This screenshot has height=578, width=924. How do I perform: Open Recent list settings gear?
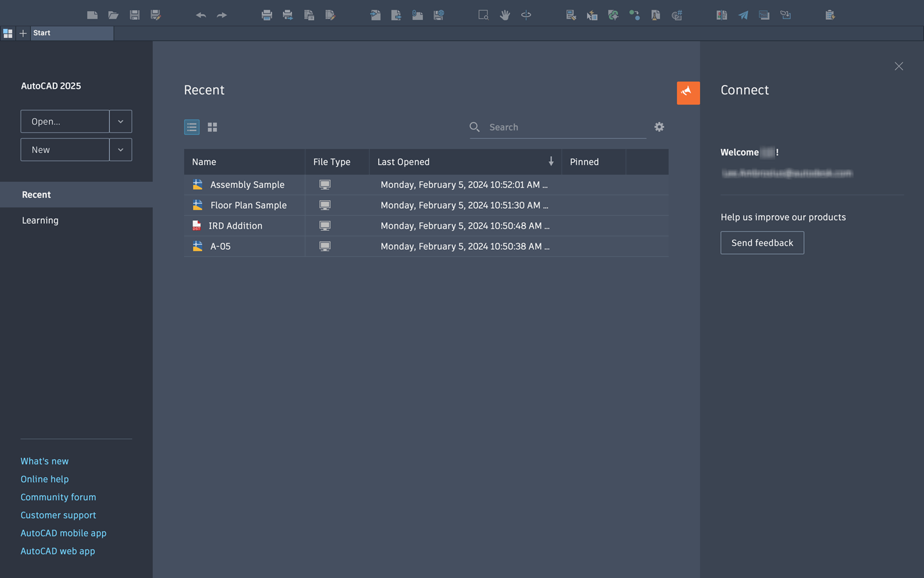click(659, 127)
